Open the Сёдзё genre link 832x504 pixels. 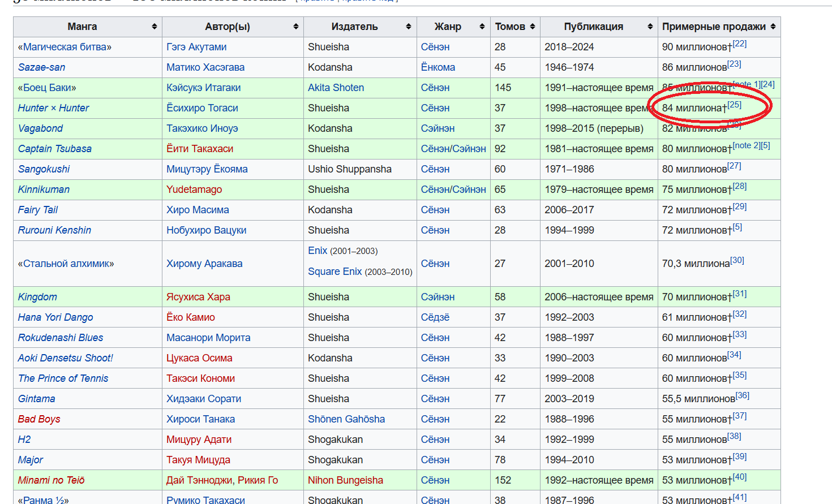435,317
